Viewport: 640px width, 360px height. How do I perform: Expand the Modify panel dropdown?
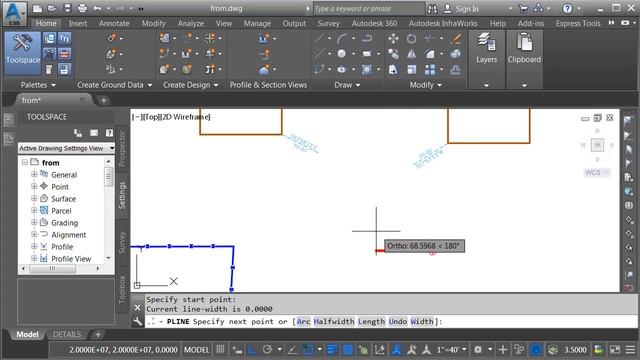(x=425, y=85)
